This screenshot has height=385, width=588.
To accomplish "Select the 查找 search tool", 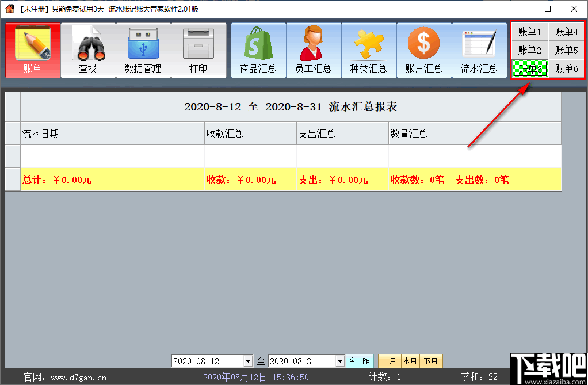I will click(x=88, y=49).
